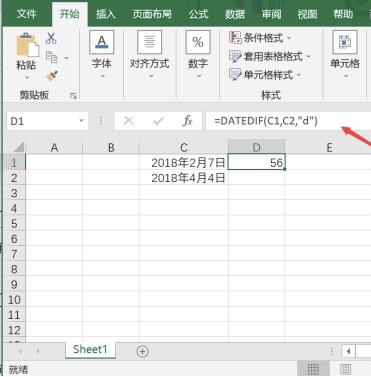The image size is (371, 377).
Task: Click the fx insert function icon
Action: pos(188,121)
